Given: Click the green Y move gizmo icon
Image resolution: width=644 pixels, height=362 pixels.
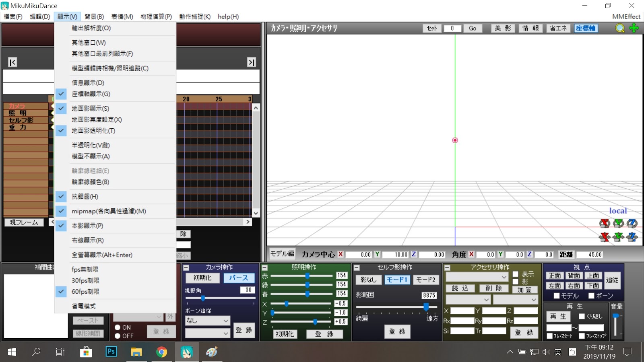Looking at the screenshot, I should tap(618, 237).
